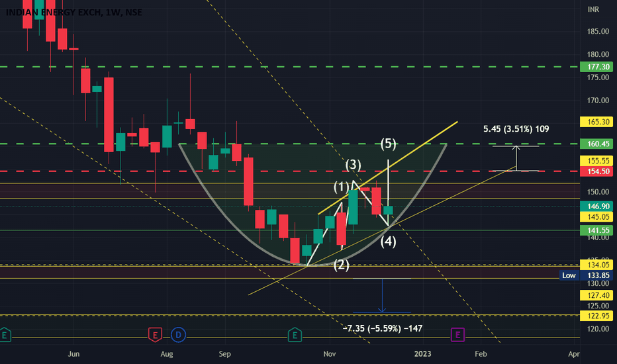Click the wave label (2)
Image resolution: width=617 pixels, height=364 pixels.
pos(341,265)
